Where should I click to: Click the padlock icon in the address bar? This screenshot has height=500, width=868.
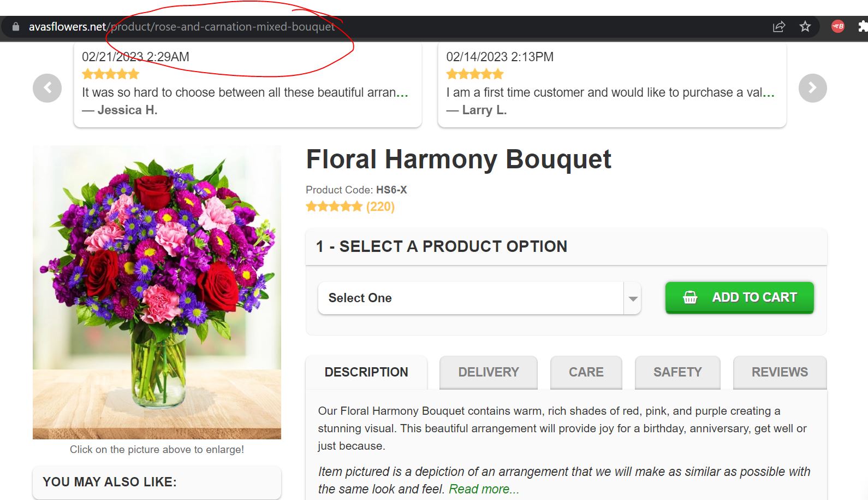coord(15,26)
